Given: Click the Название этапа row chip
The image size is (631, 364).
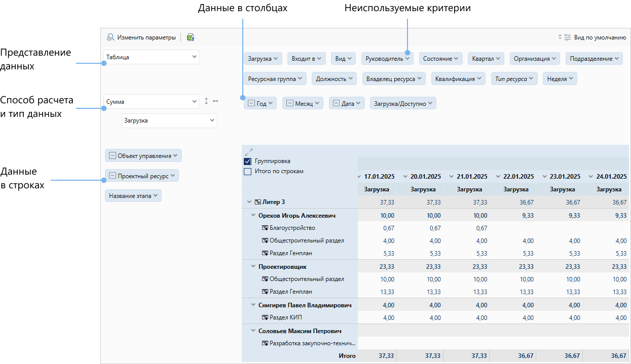Looking at the screenshot, I should click(x=133, y=195).
